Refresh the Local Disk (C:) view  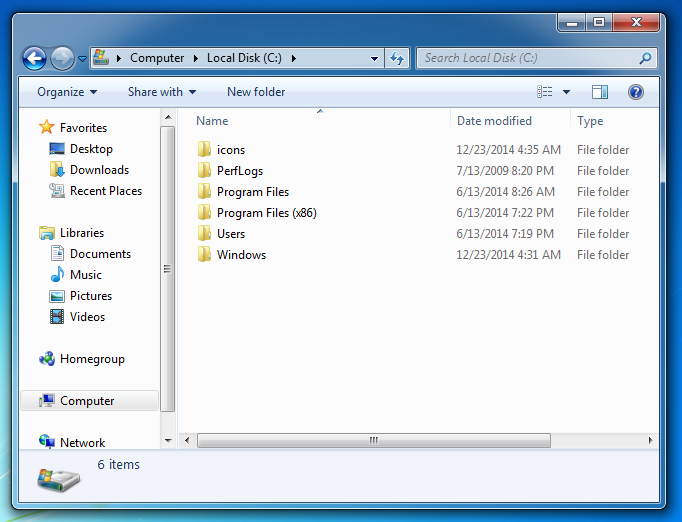(397, 58)
